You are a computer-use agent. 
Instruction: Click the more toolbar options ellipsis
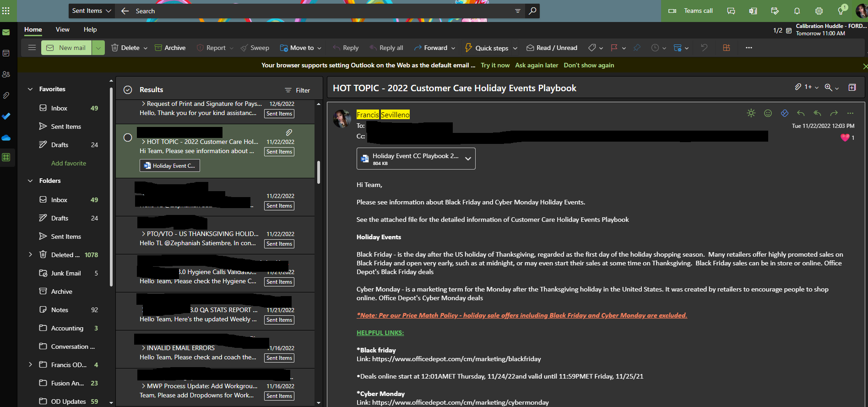pos(749,48)
